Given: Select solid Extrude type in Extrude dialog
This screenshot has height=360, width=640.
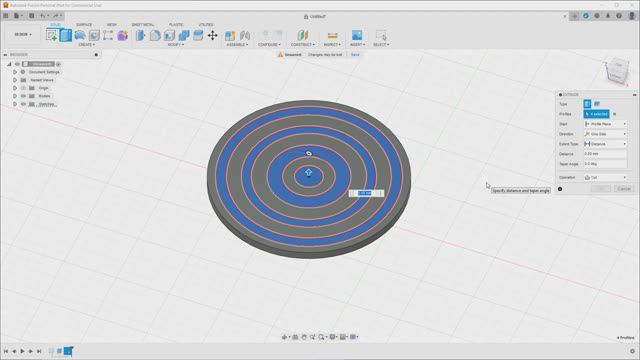Looking at the screenshot, I should coord(587,104).
